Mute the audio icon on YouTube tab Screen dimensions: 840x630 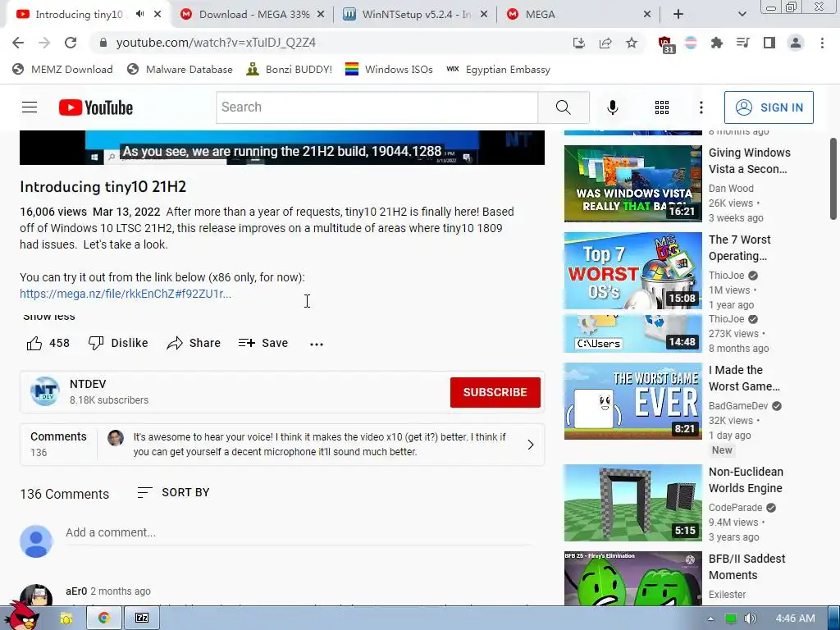coord(139,15)
